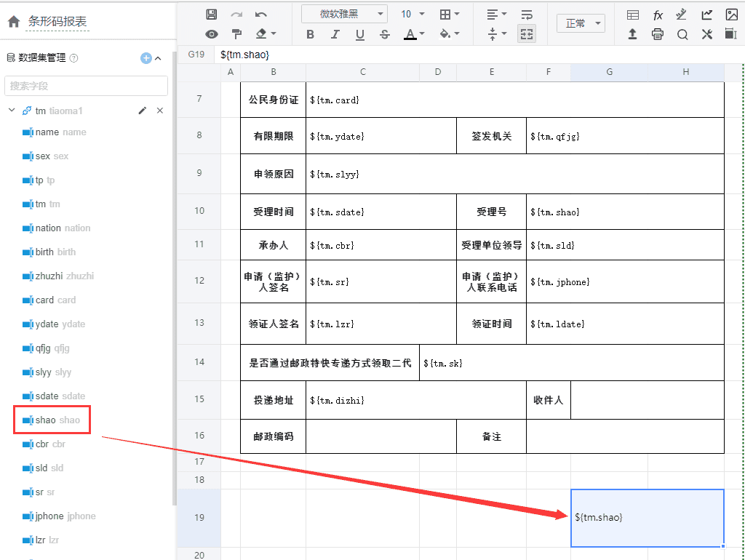The height and width of the screenshot is (560, 745).
Task: Select the name field in dataset list
Action: click(x=54, y=132)
